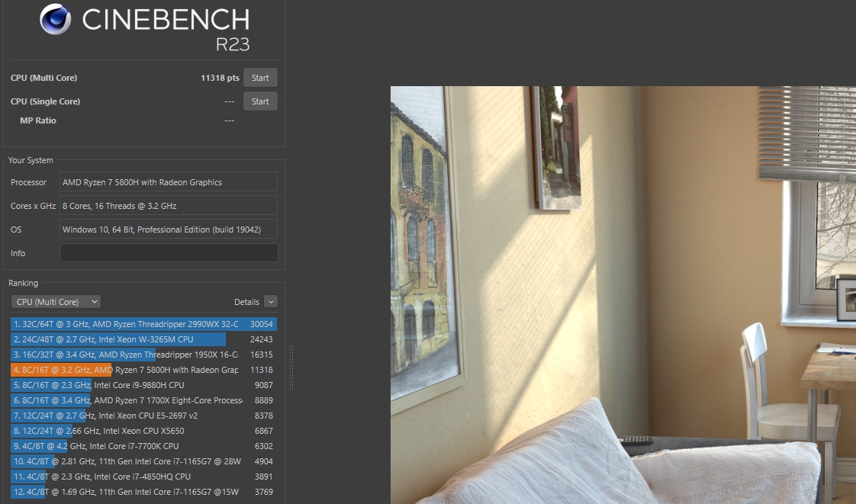Click the rendered room scene image

623,294
